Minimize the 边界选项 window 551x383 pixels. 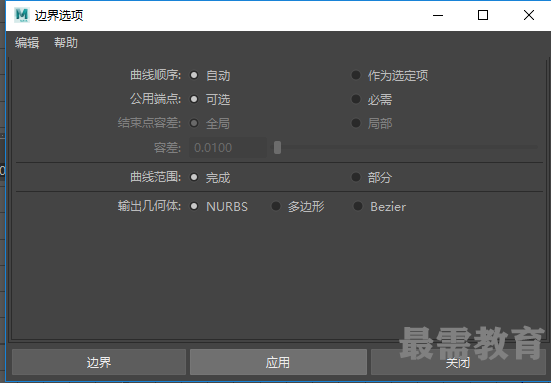click(438, 15)
